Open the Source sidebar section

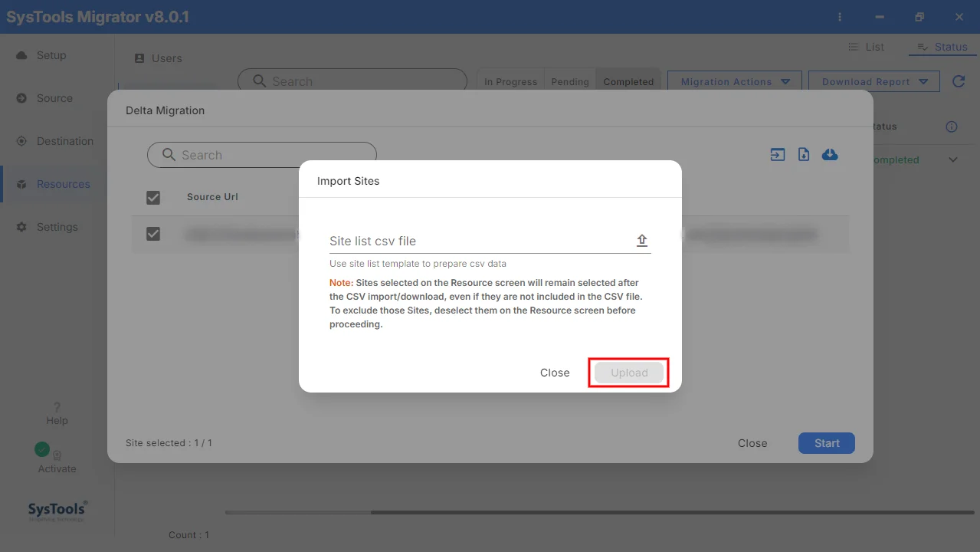[x=54, y=98]
